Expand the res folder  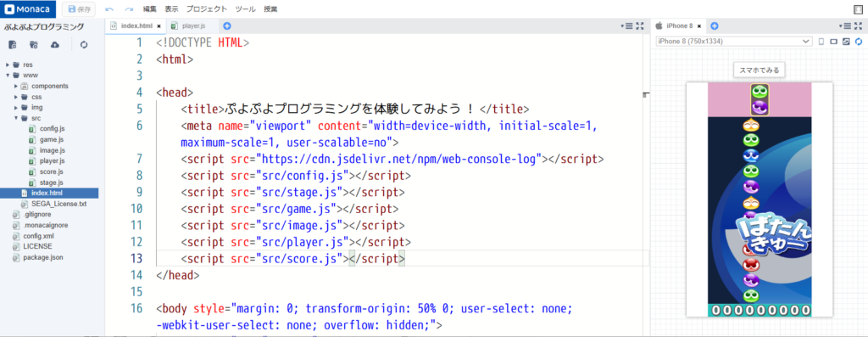8,65
